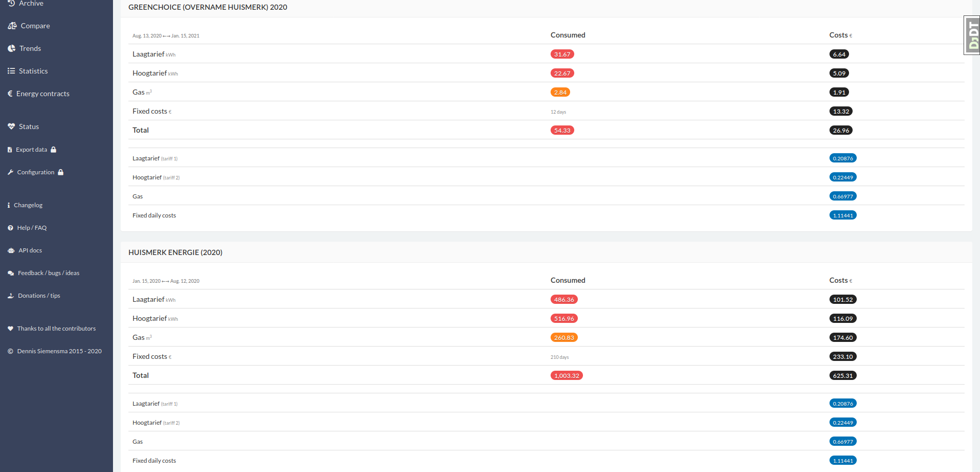
Task: Click the Huismerk total consumed 1,003.32
Action: click(567, 375)
